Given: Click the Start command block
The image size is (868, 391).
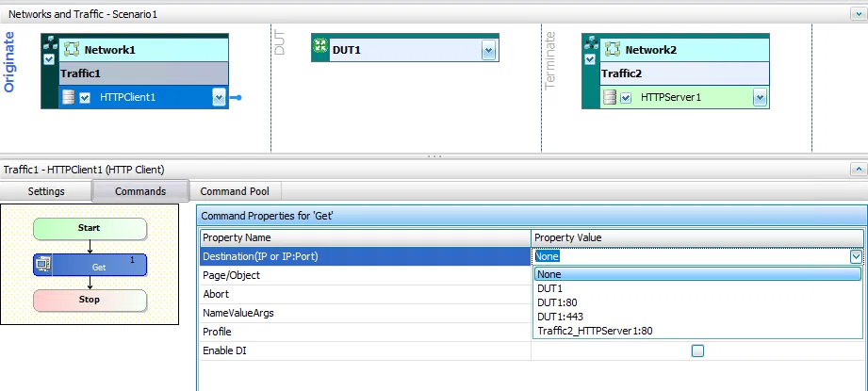Looking at the screenshot, I should coord(90,228).
